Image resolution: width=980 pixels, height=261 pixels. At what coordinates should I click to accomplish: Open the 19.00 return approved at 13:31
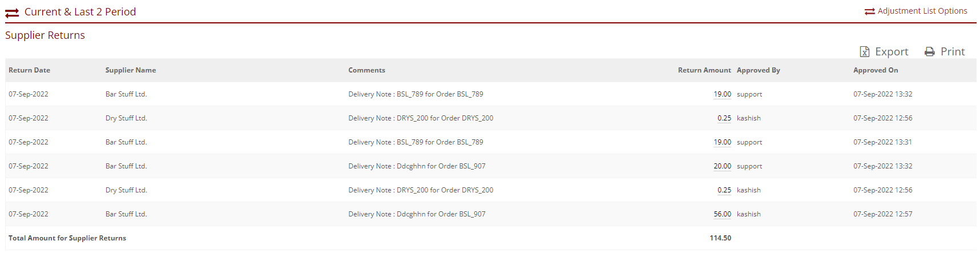[x=722, y=142]
